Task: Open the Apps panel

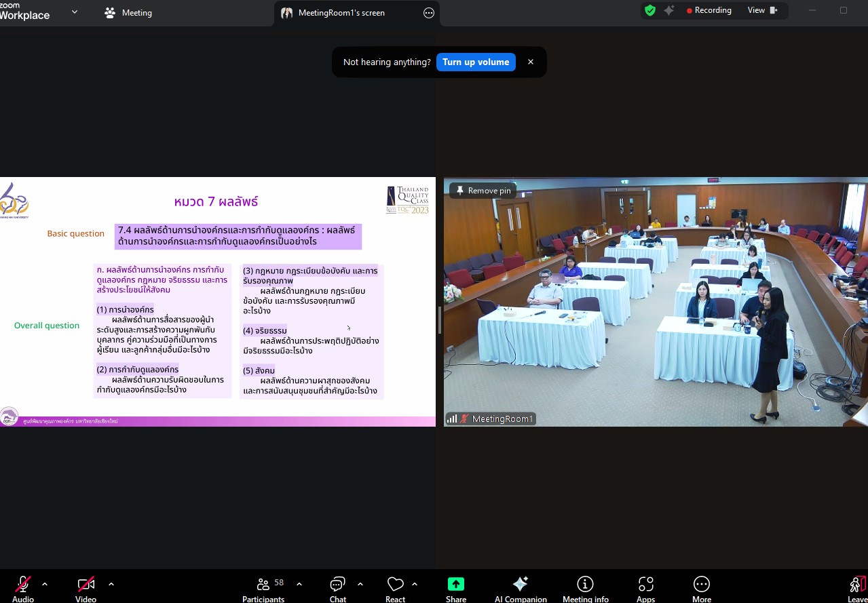Action: click(645, 585)
